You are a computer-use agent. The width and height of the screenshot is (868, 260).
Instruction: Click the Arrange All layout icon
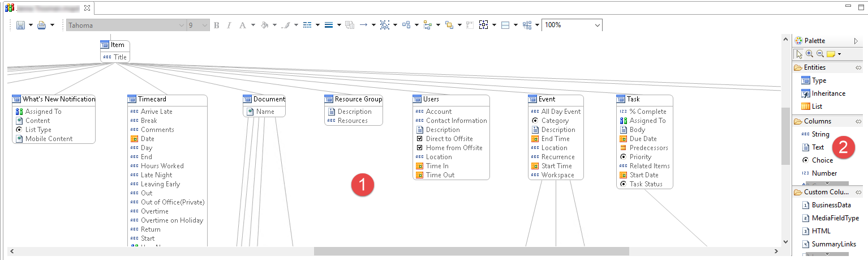406,25
